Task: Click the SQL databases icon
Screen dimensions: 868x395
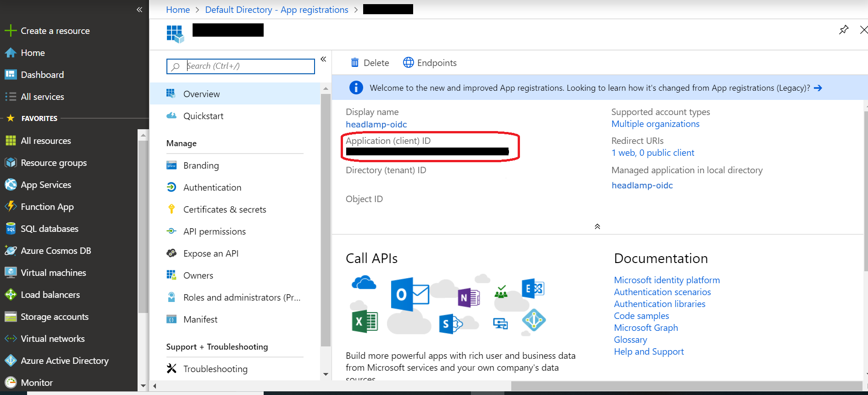Action: (x=11, y=229)
